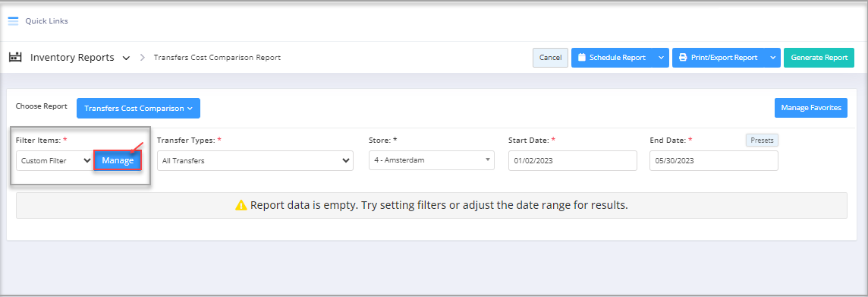The image size is (868, 297).
Task: Open the hamburger menu icon
Action: pos(14,21)
